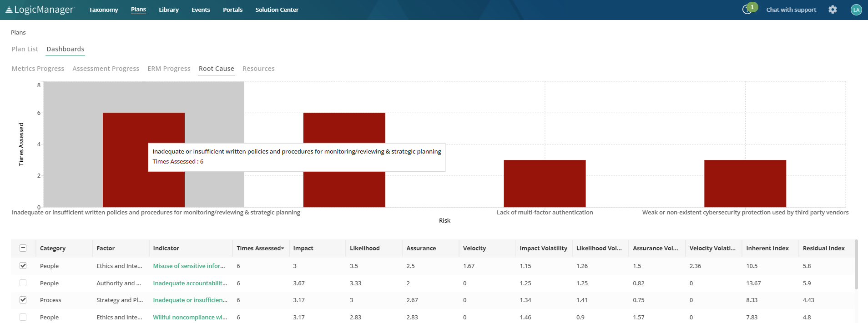Open the Taxonomy menu

pyautogui.click(x=103, y=10)
